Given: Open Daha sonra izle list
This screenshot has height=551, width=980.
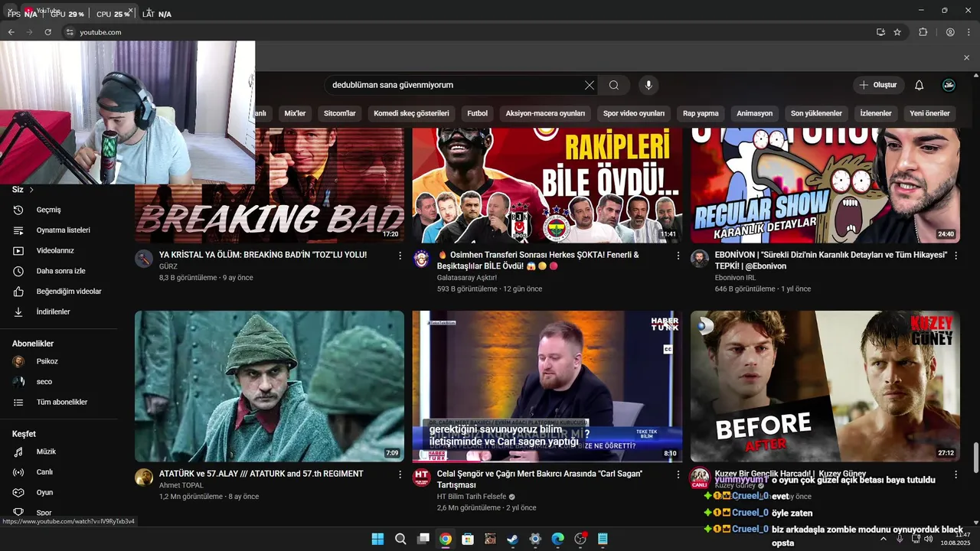Looking at the screenshot, I should [x=61, y=271].
